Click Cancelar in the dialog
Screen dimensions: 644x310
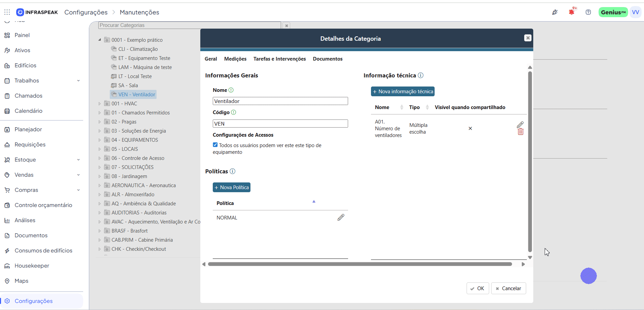point(508,288)
